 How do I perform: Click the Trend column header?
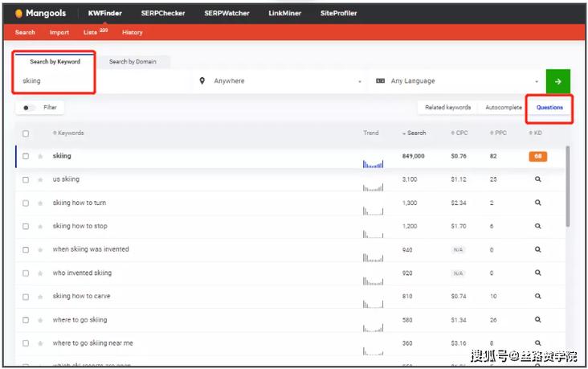click(371, 133)
